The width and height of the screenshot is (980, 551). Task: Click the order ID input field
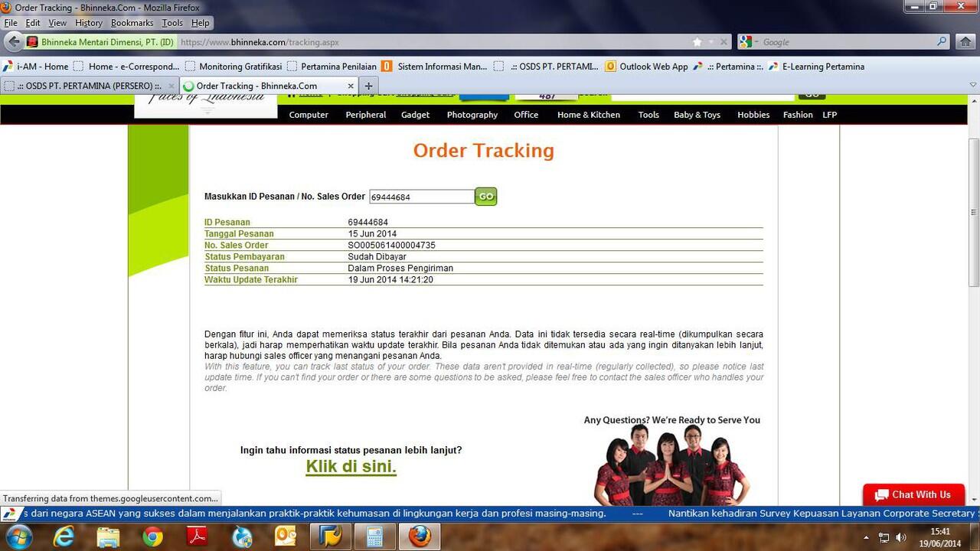[x=422, y=197]
